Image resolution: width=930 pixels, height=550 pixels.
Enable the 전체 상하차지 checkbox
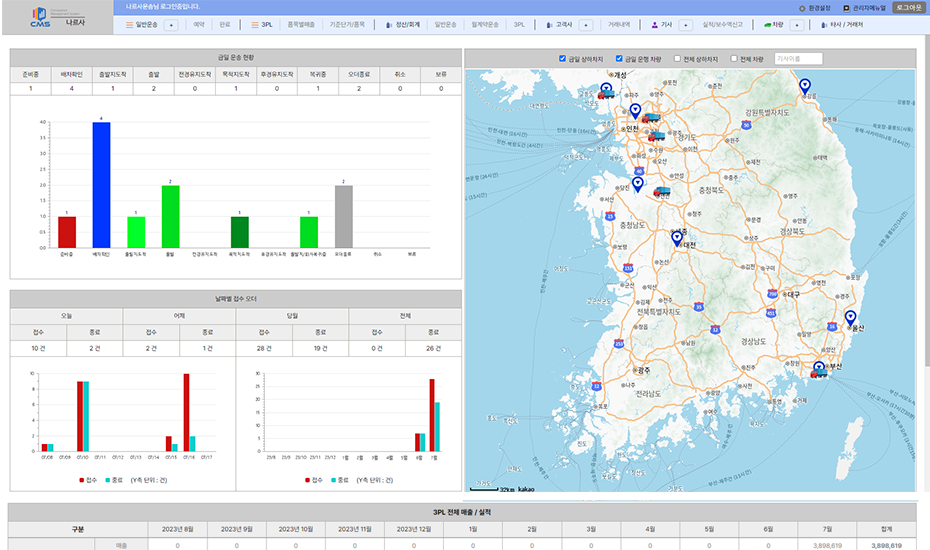(x=677, y=58)
